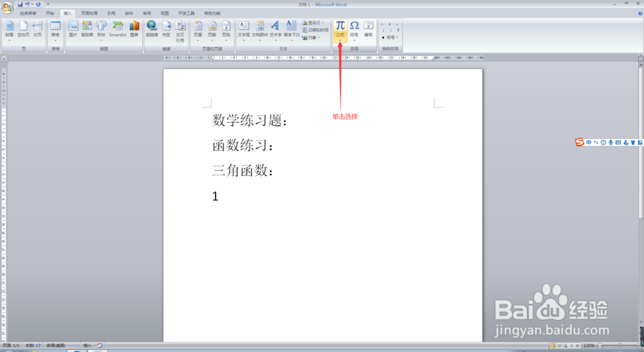This screenshot has width=644, height=352.
Task: Open the Page Number (页码) menu
Action: [x=226, y=30]
